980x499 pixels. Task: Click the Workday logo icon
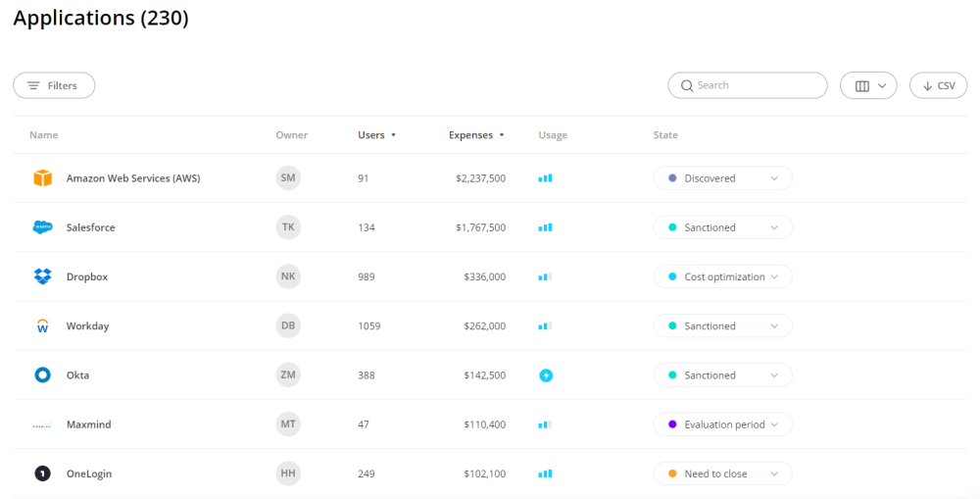42,326
